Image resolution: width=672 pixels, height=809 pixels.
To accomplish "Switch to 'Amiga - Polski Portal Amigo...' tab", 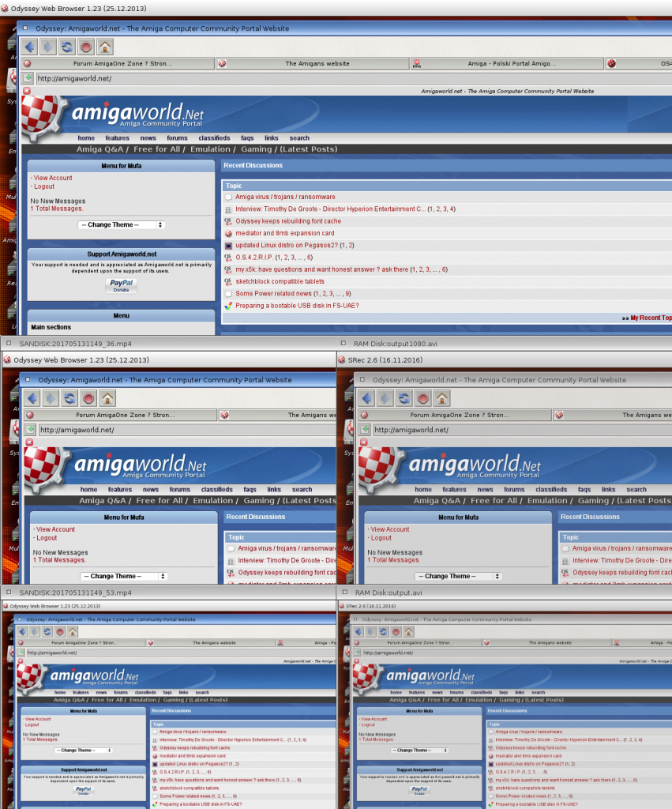I will [507, 63].
